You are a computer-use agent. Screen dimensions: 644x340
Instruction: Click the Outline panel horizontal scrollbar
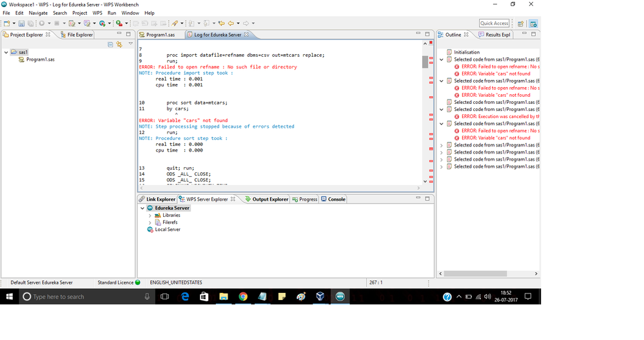click(x=475, y=274)
